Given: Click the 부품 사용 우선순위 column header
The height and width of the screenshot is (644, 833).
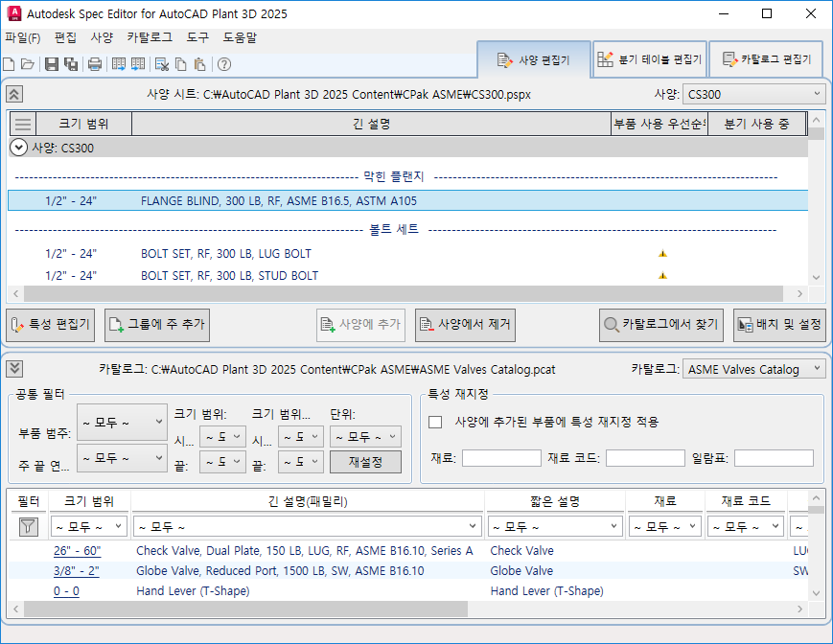Looking at the screenshot, I should 659,125.
